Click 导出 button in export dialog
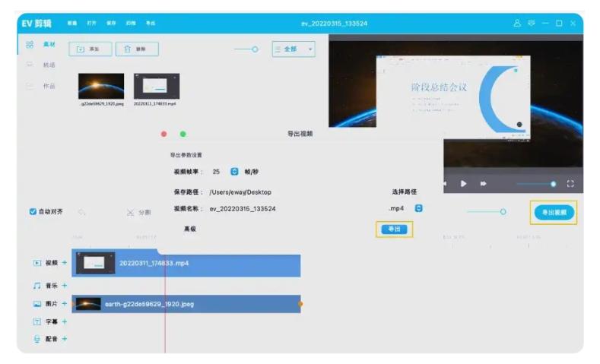Viewport: 600px width, 364px height. [394, 229]
